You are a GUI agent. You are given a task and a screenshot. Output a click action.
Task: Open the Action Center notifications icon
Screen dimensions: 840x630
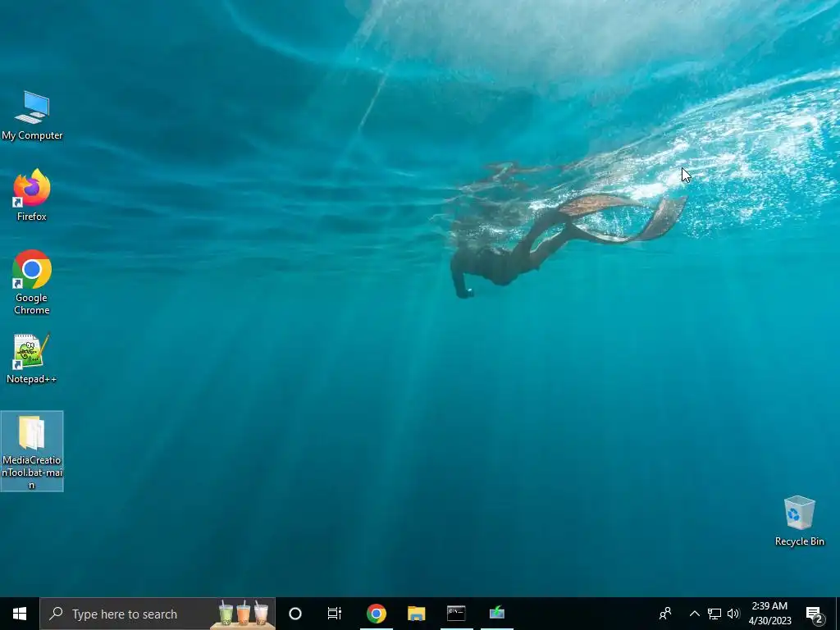815,614
